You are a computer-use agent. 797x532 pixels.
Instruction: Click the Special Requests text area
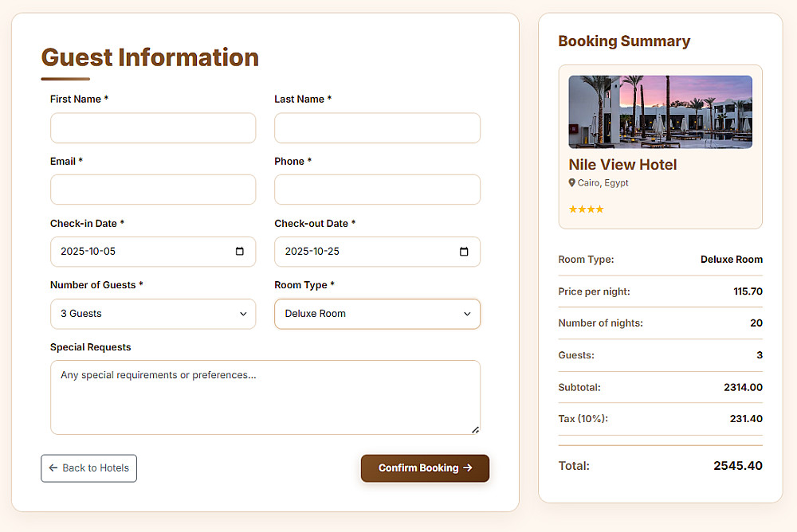click(x=265, y=397)
